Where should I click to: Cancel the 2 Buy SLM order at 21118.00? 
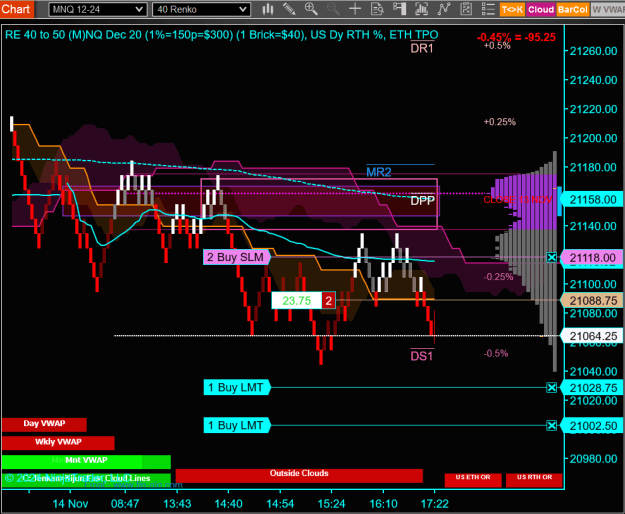click(551, 257)
